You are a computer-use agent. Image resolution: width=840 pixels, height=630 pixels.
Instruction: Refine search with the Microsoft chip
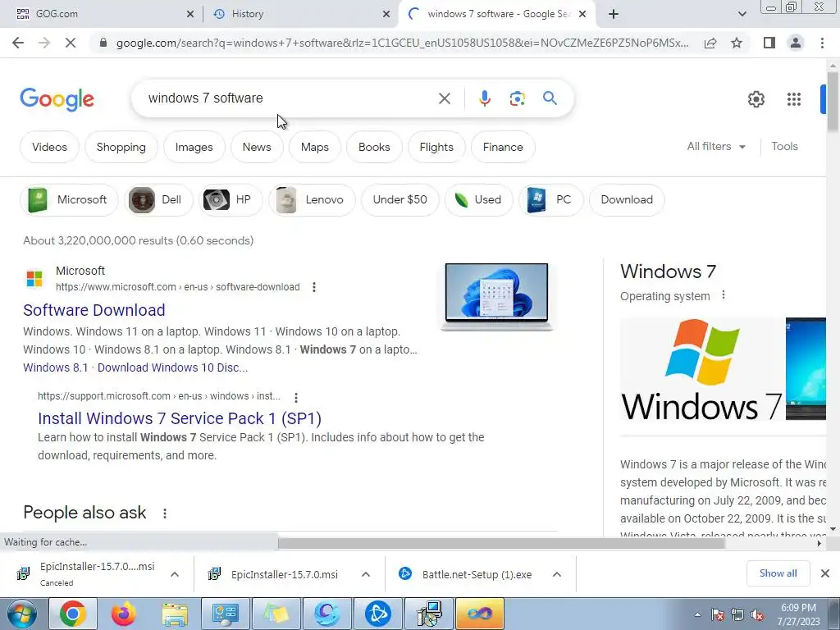coord(69,200)
